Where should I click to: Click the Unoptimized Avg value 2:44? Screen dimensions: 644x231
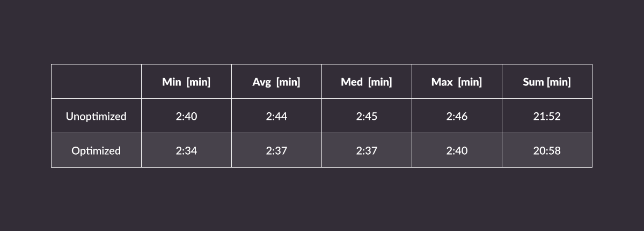pyautogui.click(x=276, y=116)
